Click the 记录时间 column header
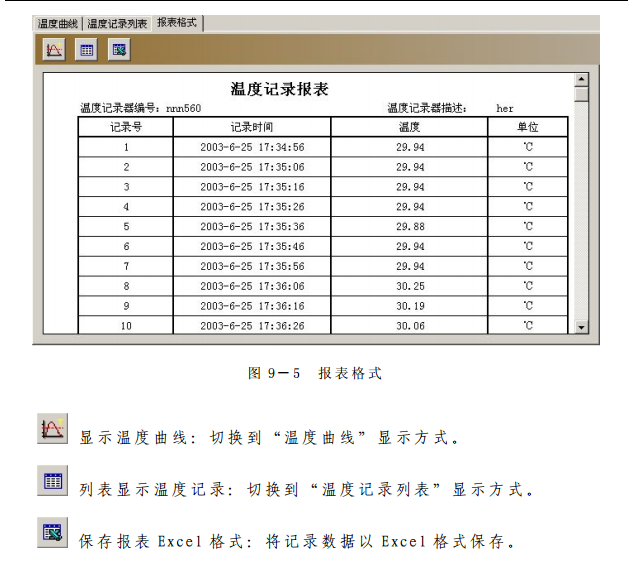 point(252,127)
